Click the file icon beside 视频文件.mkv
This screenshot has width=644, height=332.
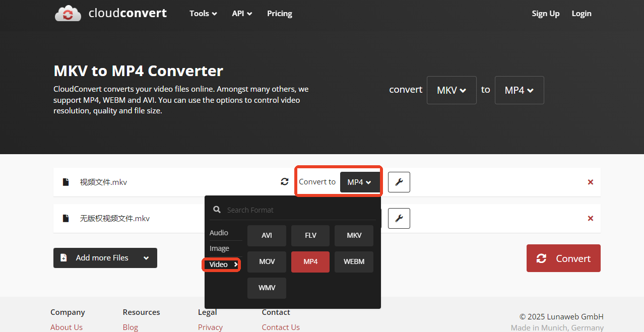pyautogui.click(x=66, y=182)
